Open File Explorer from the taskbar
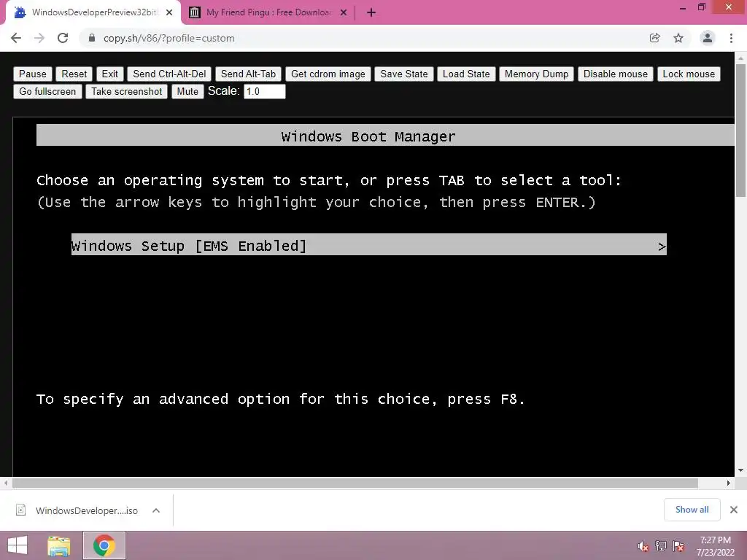The height and width of the screenshot is (560, 747). coord(59,545)
